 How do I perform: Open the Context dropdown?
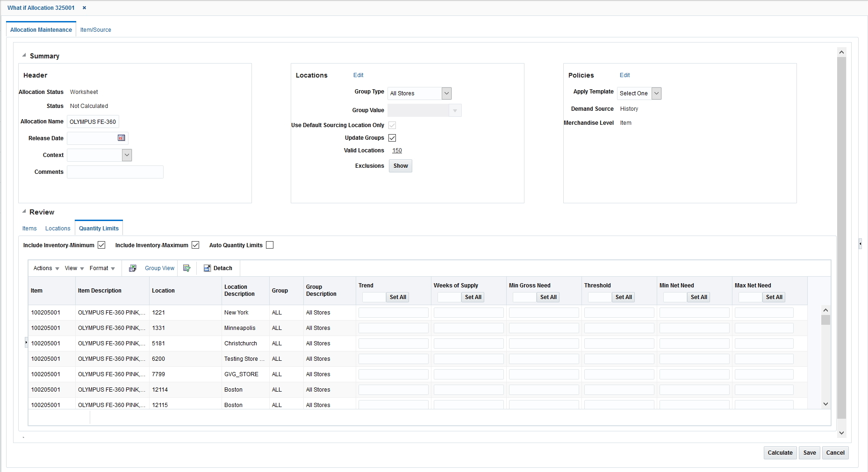pyautogui.click(x=126, y=155)
